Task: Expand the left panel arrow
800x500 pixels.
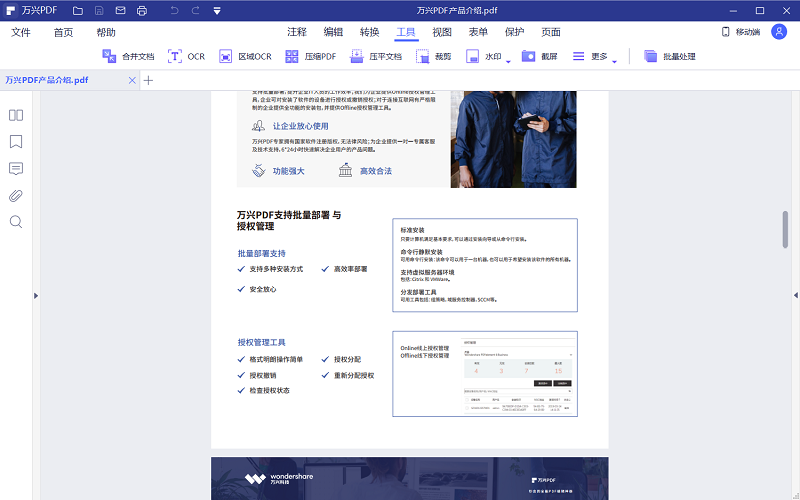Action: click(x=36, y=295)
